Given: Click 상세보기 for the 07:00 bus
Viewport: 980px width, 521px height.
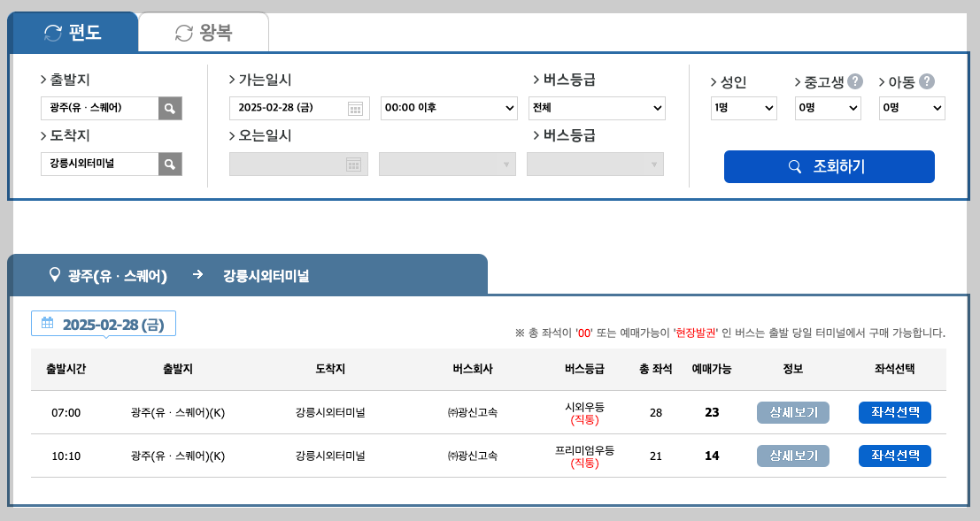Looking at the screenshot, I should [x=792, y=412].
